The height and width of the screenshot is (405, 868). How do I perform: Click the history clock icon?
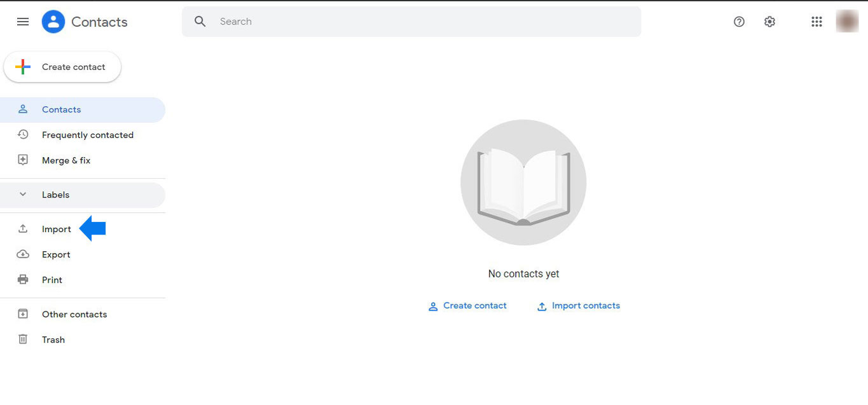point(23,135)
